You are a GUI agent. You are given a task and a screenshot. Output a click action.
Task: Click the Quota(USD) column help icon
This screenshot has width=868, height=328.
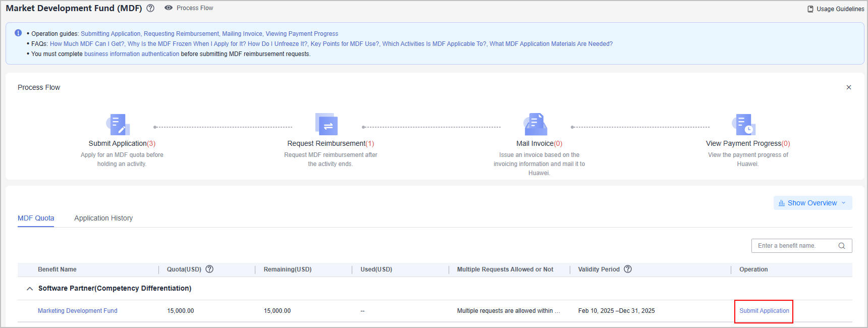coord(209,269)
